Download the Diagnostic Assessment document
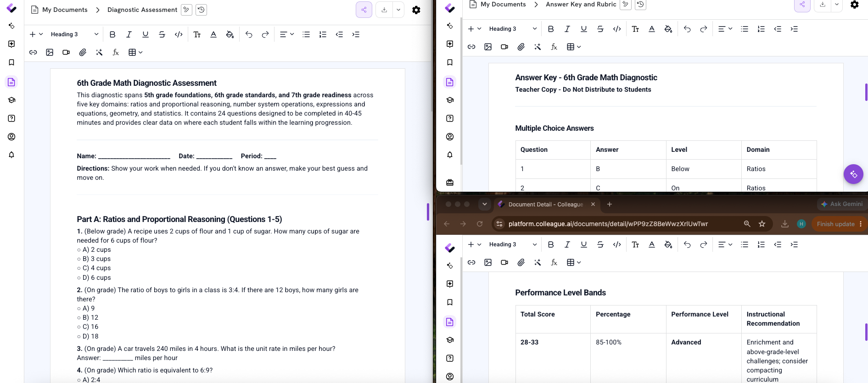 pyautogui.click(x=384, y=10)
